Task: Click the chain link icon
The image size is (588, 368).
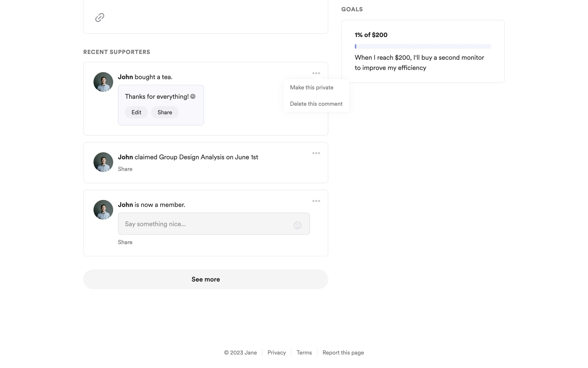Action: (x=100, y=17)
